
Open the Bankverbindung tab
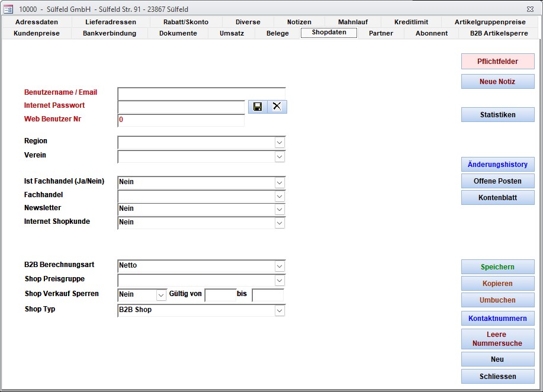pyautogui.click(x=110, y=33)
